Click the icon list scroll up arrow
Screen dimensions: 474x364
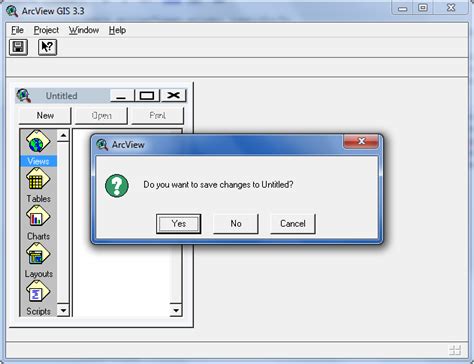[63, 135]
